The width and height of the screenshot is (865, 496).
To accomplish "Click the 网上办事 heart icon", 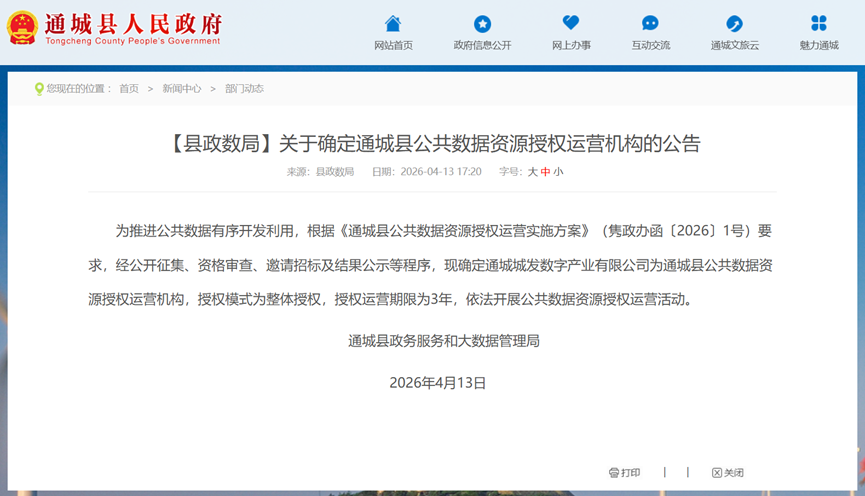I will point(571,23).
